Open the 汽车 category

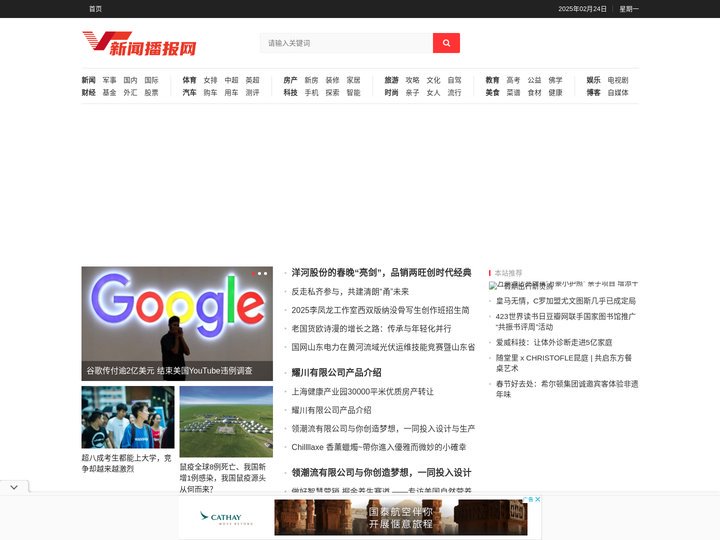189,92
